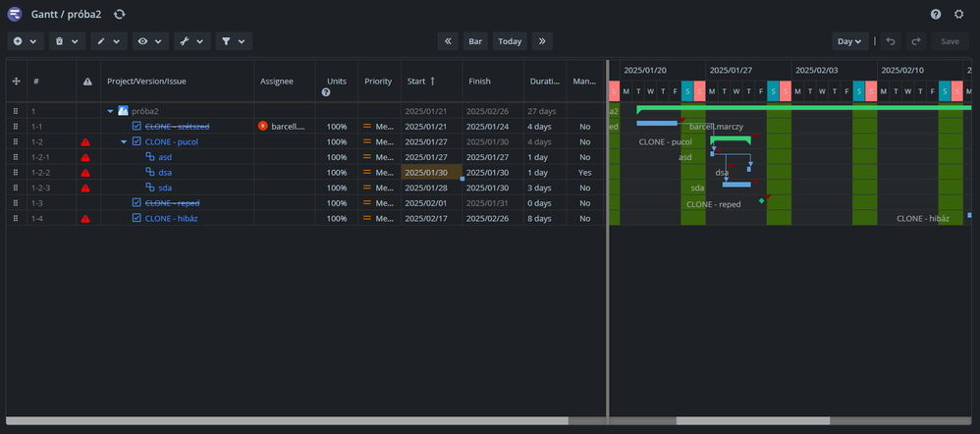
Task: Click the undo arrow icon
Action: point(892,41)
